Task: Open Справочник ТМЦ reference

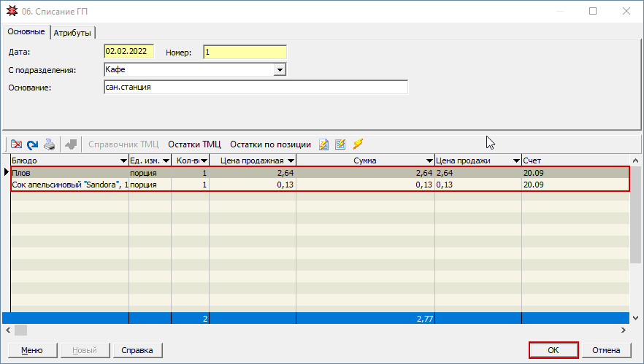Action: coord(123,144)
